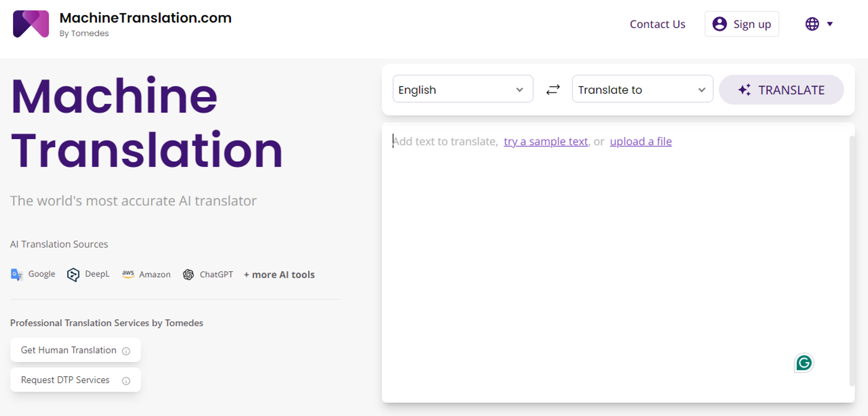This screenshot has height=416, width=868.
Task: Click the Amazon AWS source icon
Action: click(x=128, y=274)
